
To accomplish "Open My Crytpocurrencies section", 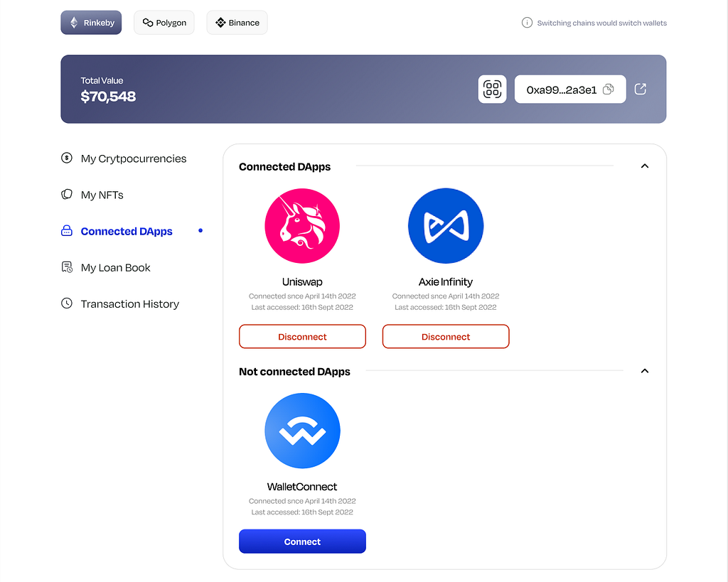I will [x=124, y=158].
